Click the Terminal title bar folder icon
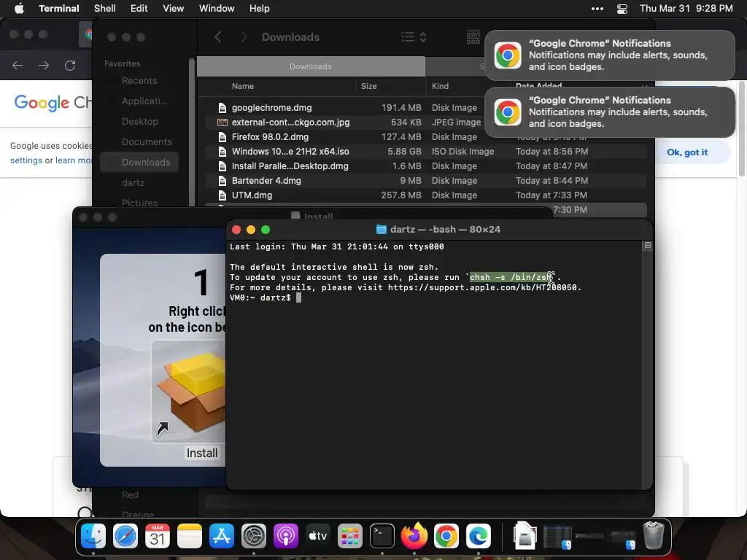This screenshot has width=747, height=560. 381,230
